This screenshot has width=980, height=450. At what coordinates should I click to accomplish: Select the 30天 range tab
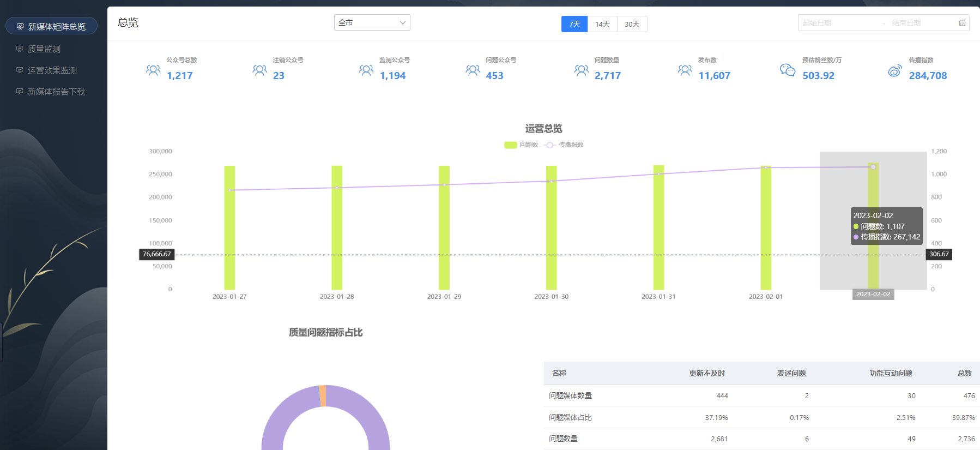(x=632, y=24)
